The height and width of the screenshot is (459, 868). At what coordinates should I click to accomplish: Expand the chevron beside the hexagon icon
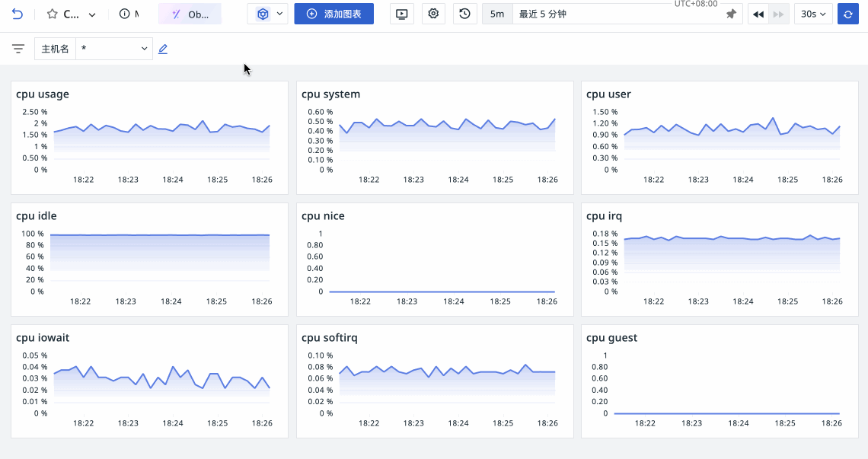(279, 14)
